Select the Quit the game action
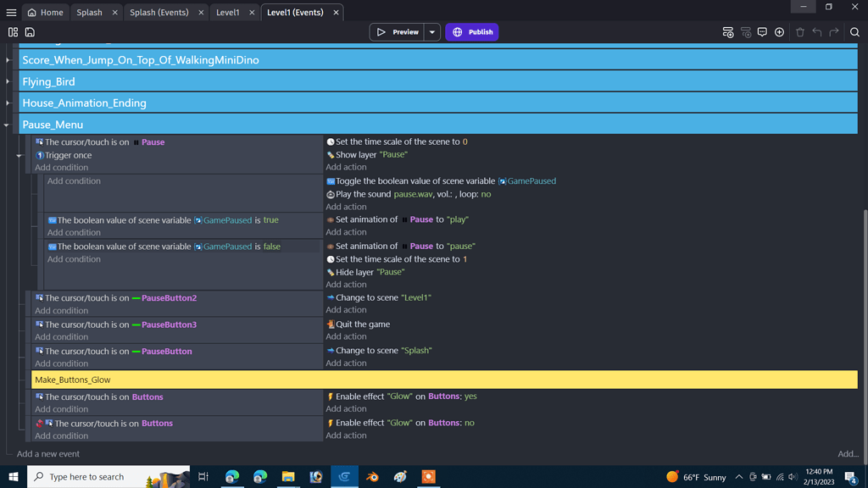Image resolution: width=868 pixels, height=488 pixels. [x=359, y=324]
